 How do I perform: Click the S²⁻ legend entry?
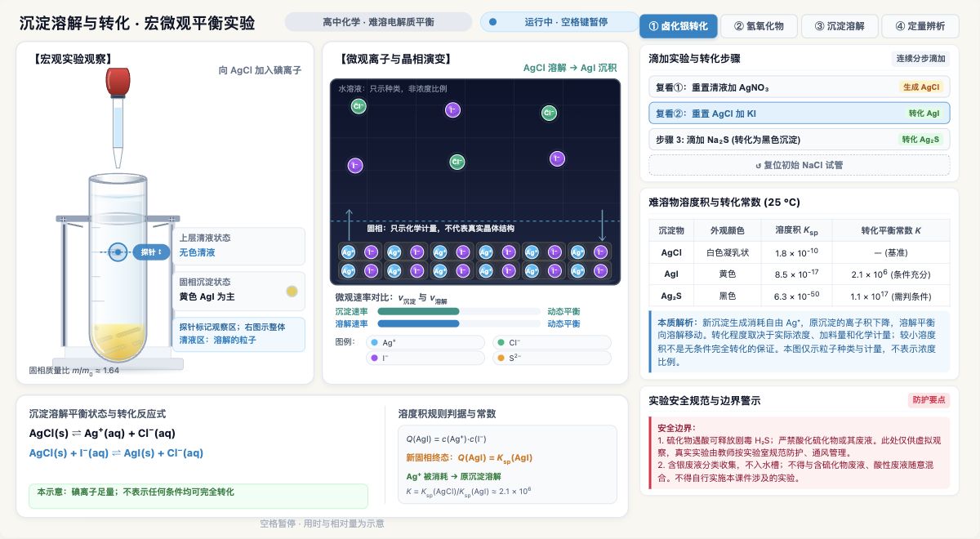coord(550,358)
